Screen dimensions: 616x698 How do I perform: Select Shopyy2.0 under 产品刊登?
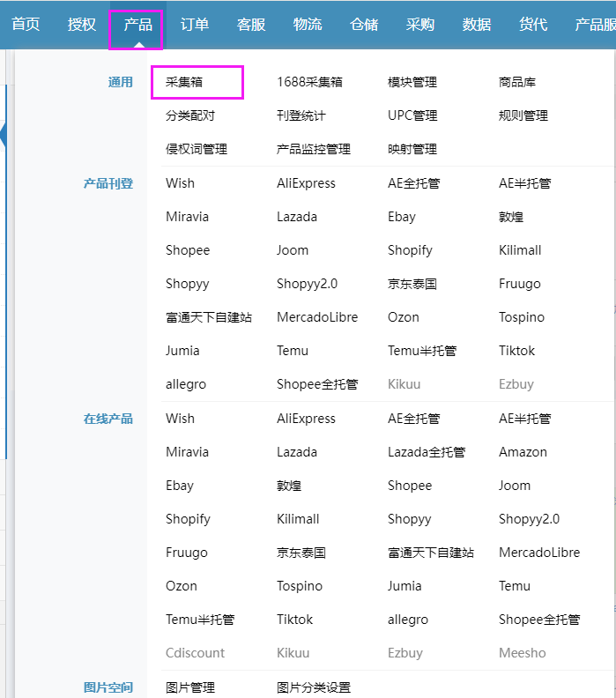(307, 284)
